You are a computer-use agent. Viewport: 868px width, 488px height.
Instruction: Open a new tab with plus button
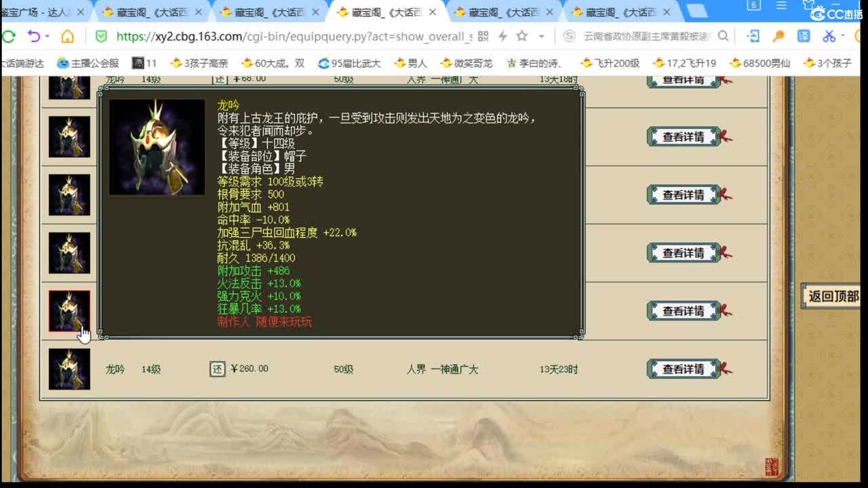click(x=696, y=11)
